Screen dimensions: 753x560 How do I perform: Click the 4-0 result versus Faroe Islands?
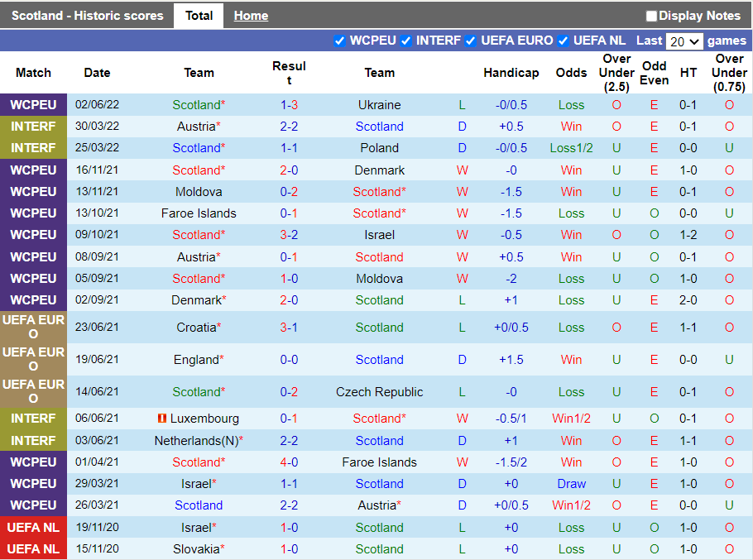(x=289, y=462)
